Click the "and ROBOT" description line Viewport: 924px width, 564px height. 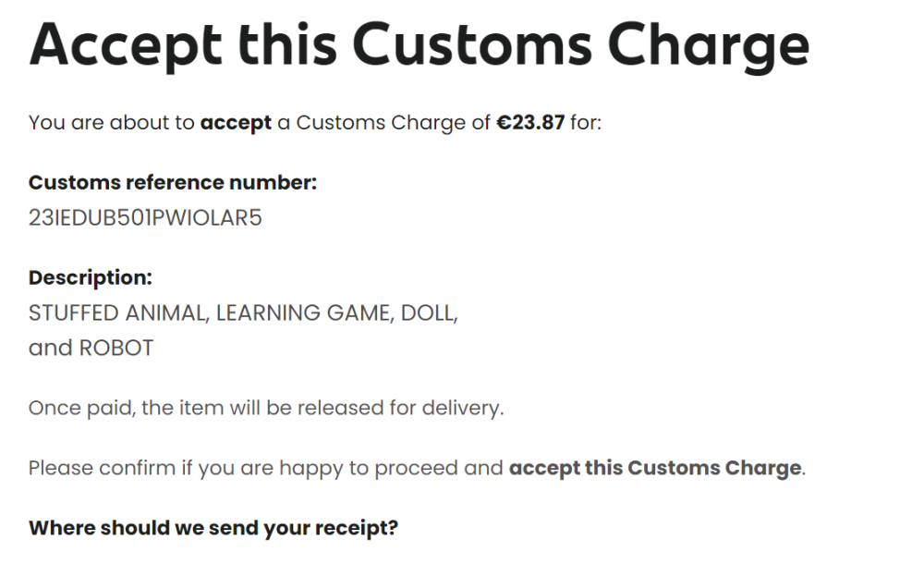point(91,349)
